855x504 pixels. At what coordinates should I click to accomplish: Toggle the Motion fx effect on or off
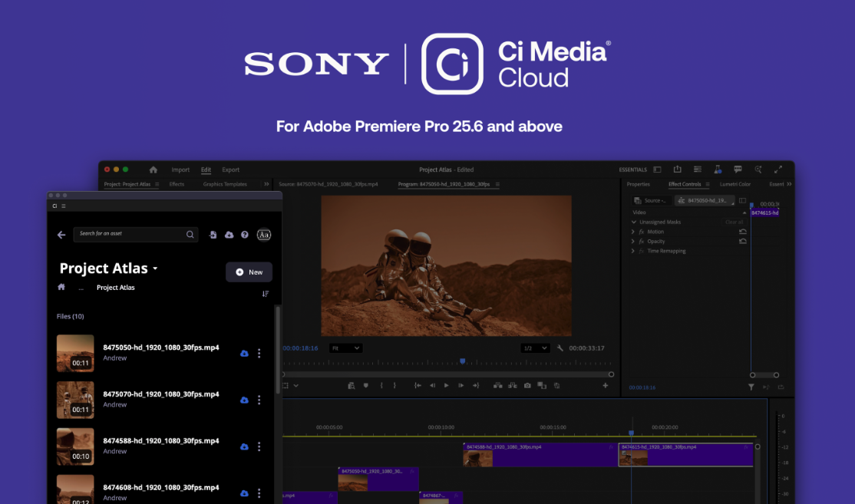[x=642, y=232]
